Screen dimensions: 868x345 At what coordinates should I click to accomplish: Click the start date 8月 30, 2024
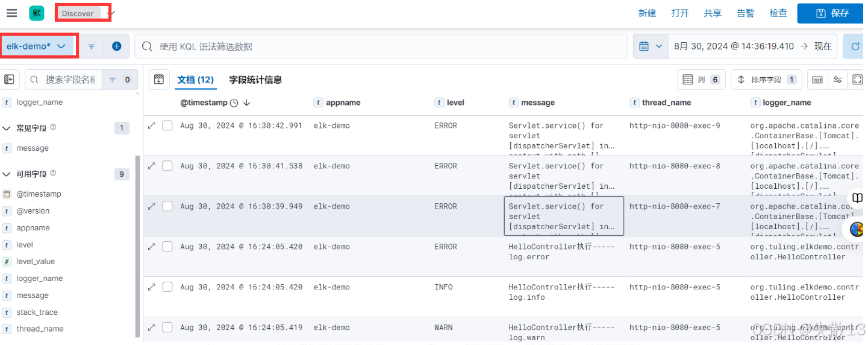coord(734,46)
